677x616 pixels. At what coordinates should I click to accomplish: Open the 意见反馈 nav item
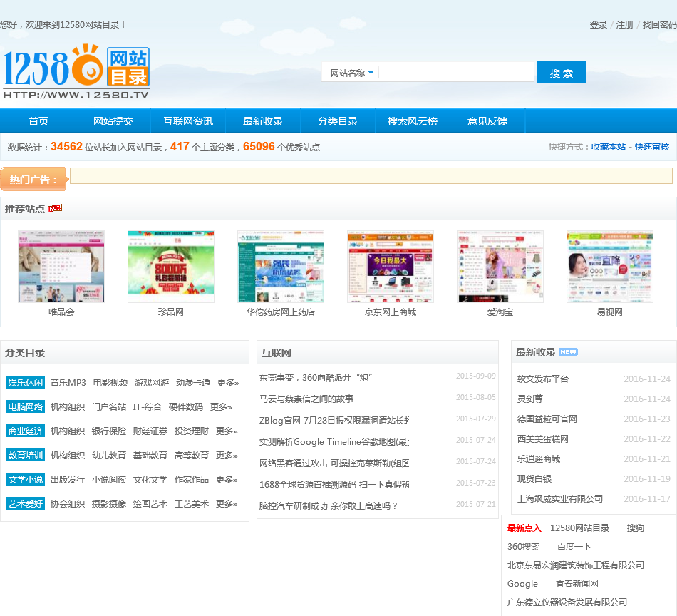point(487,121)
